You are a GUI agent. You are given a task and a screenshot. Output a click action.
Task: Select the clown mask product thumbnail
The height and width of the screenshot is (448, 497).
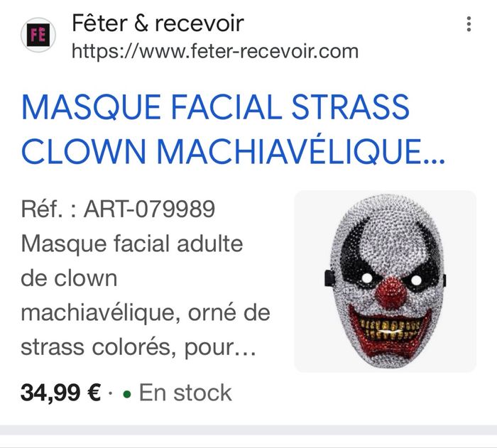(x=385, y=281)
